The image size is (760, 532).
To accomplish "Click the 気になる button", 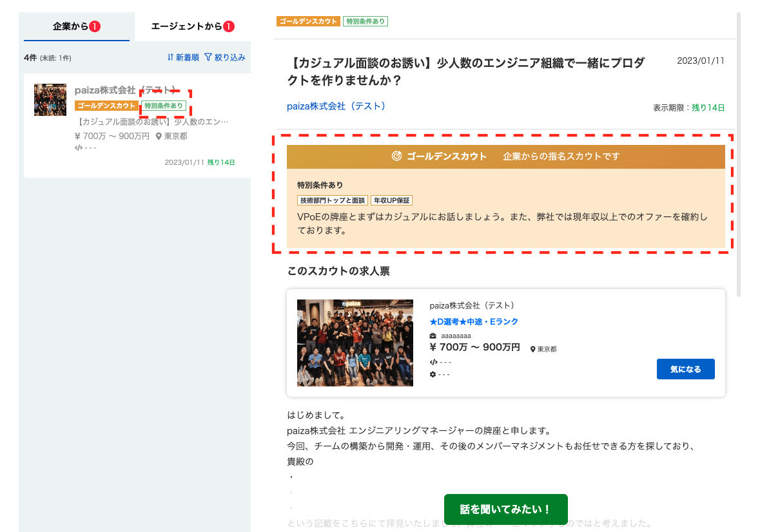I will 685,369.
